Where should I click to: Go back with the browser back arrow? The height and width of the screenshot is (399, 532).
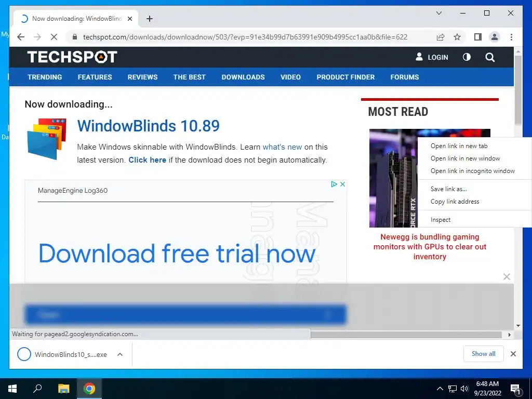point(21,37)
